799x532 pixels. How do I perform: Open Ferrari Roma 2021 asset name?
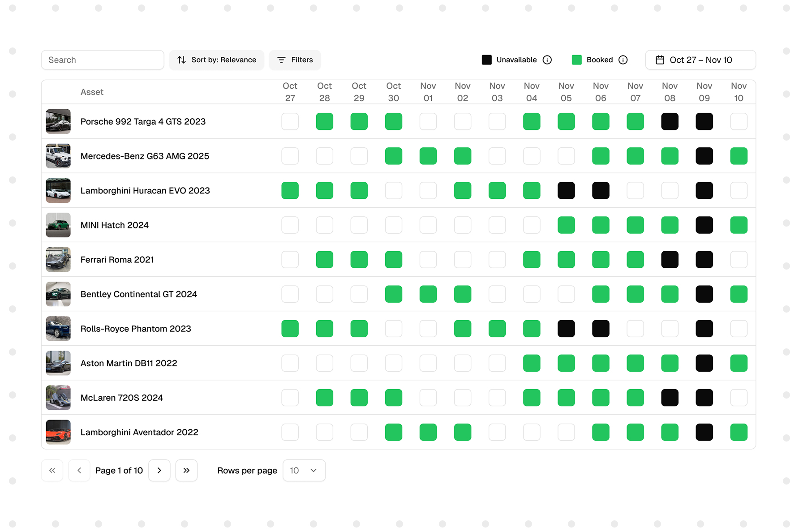117,259
